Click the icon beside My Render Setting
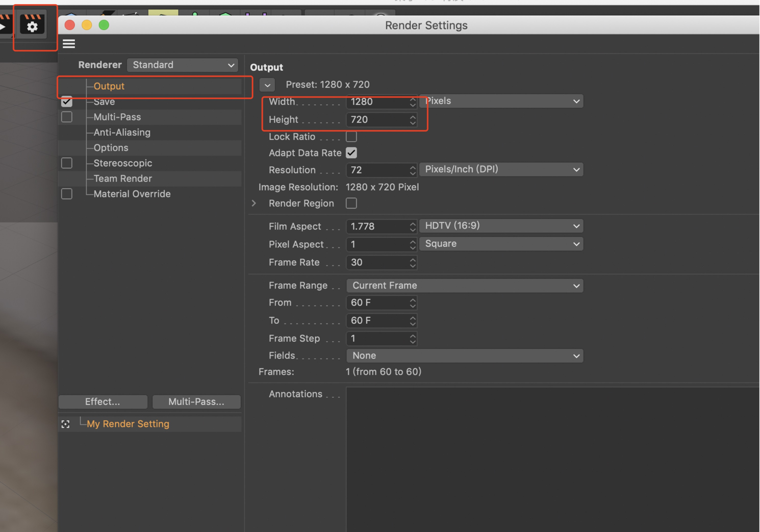 (66, 424)
